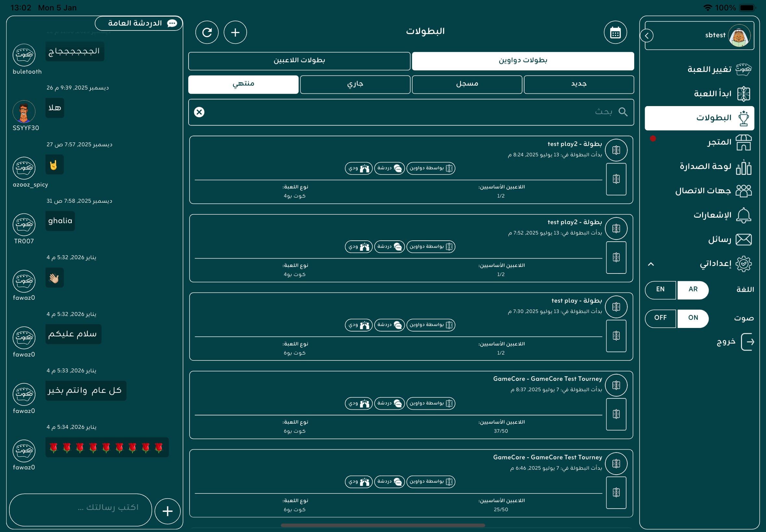766x532 pixels.
Task: Switch to player tournaments tab (بطولات اللاعبين)
Action: 299,61
